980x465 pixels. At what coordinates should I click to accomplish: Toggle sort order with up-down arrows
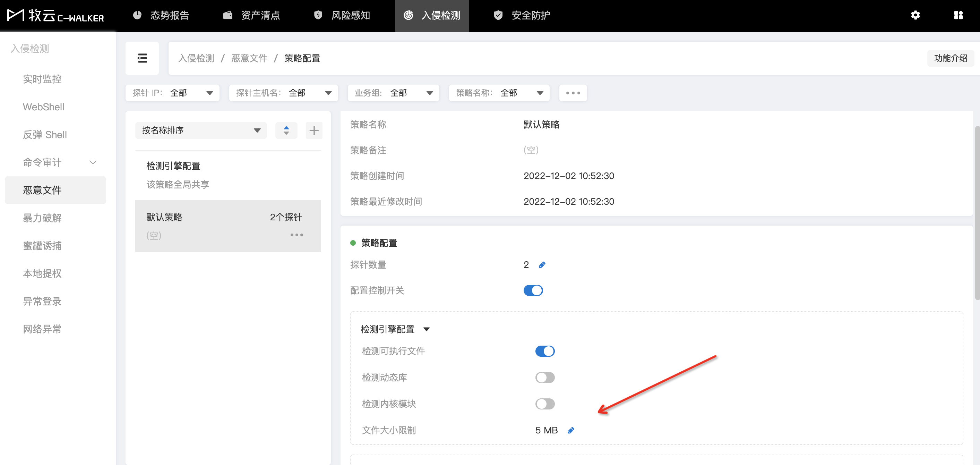pyautogui.click(x=286, y=130)
